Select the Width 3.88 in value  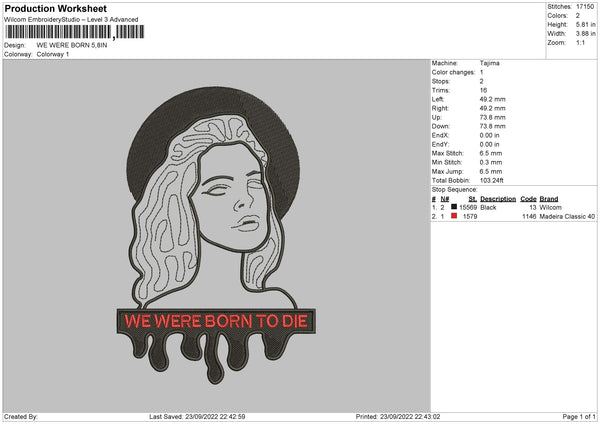(585, 34)
